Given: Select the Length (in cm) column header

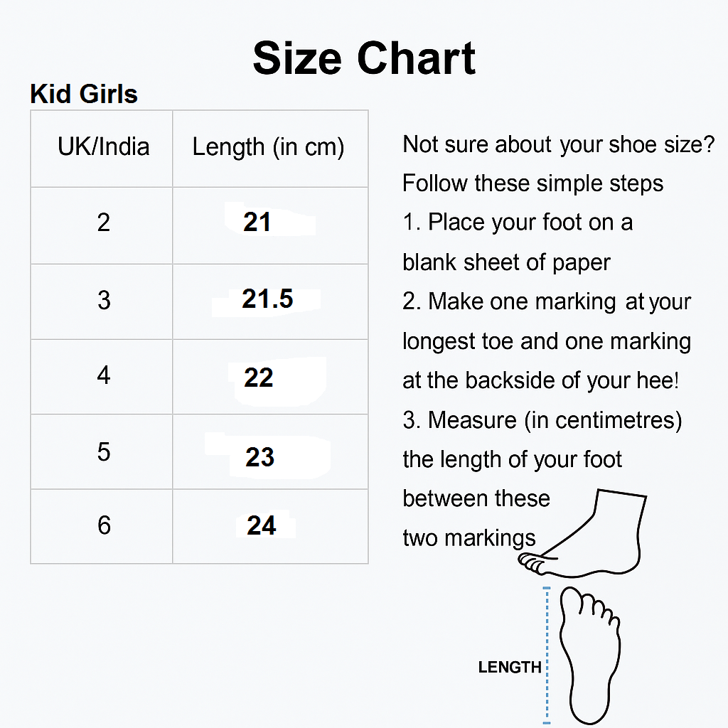Looking at the screenshot, I should point(270,149).
